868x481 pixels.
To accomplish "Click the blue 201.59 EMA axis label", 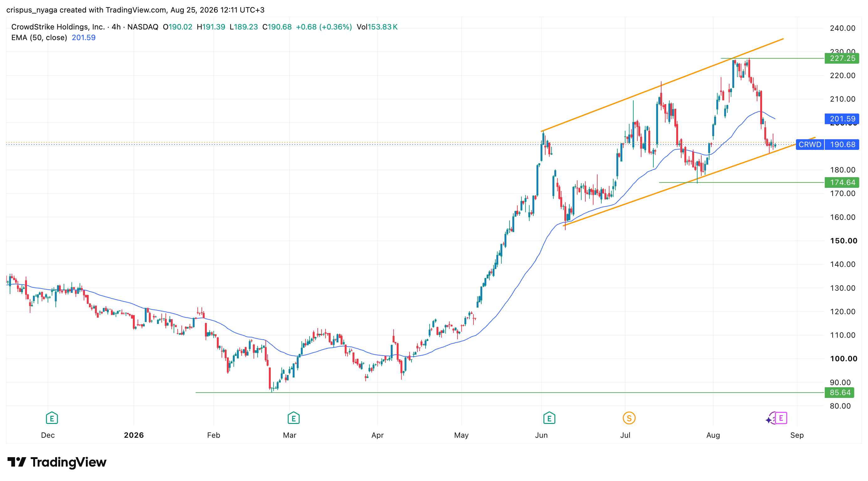I will pos(842,119).
